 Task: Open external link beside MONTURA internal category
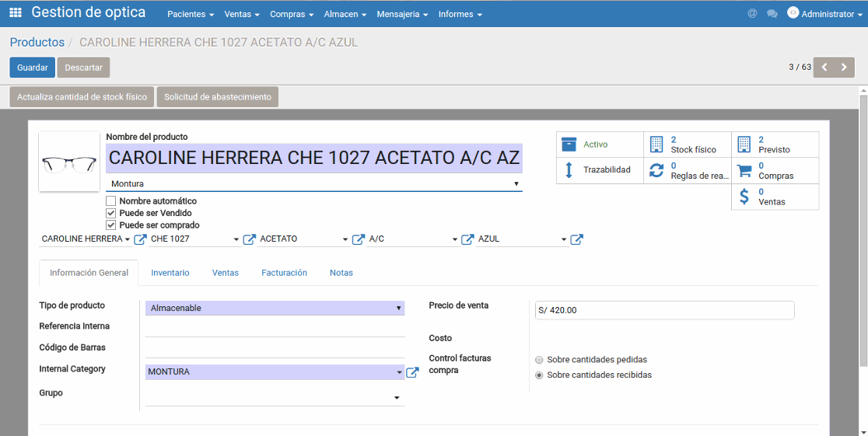click(x=412, y=372)
